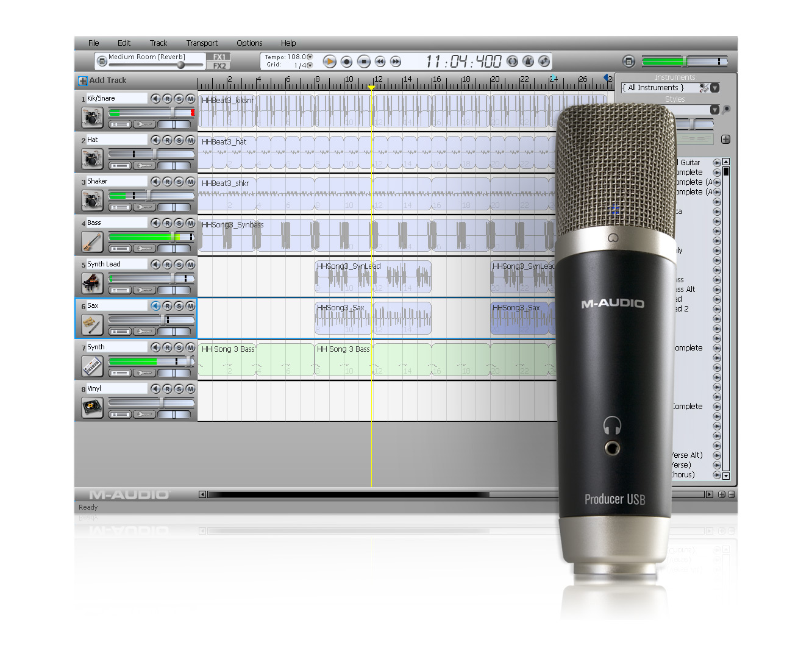Mute the Bass track
The width and height of the screenshot is (812, 648).
(190, 223)
